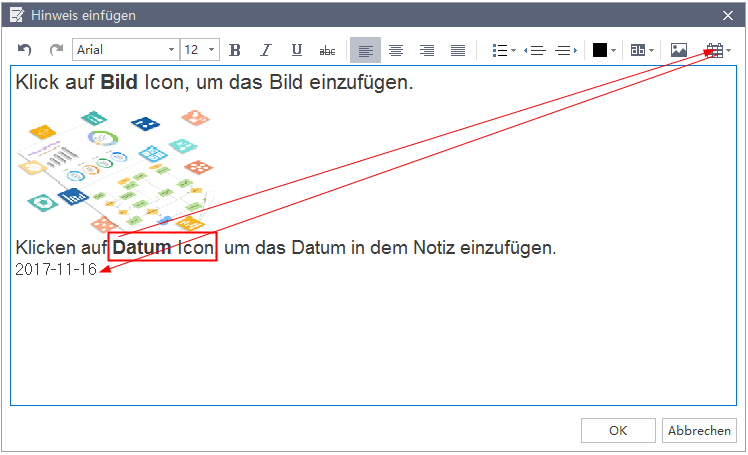748x455 pixels.
Task: Click the inserted diagram picture in note
Action: click(x=115, y=170)
